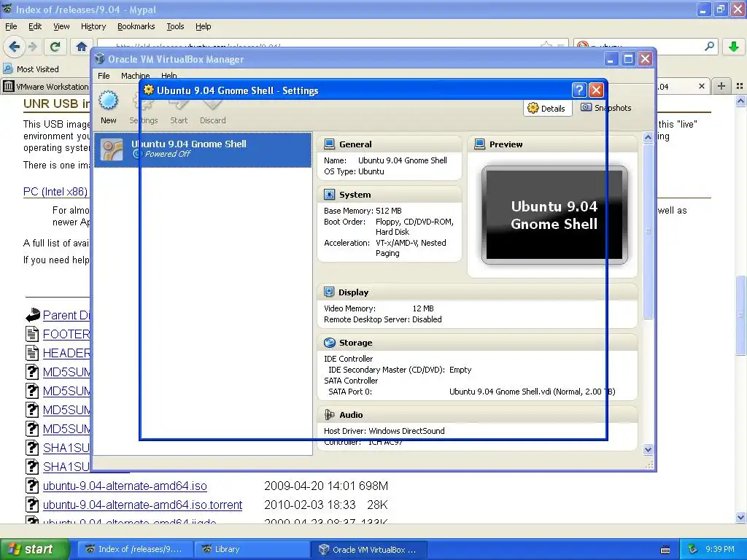
Task: Open the VirtualBox Manager File menu
Action: click(x=104, y=75)
